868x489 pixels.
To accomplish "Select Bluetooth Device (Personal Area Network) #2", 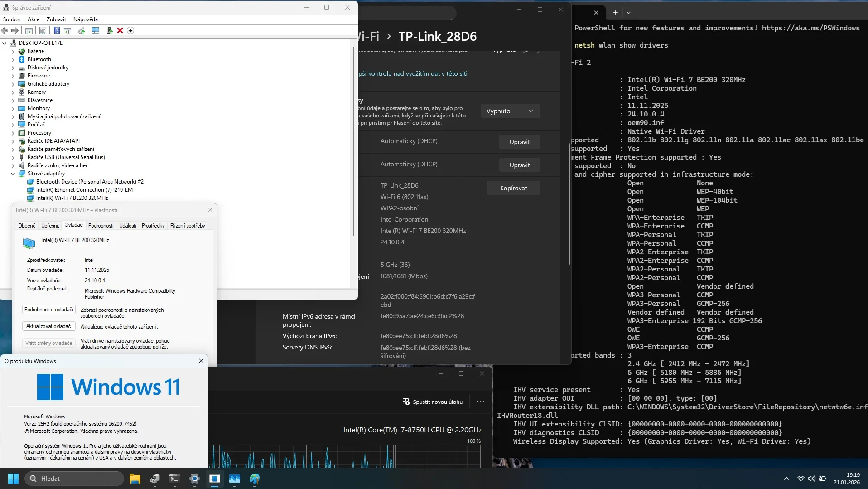I will 90,182.
